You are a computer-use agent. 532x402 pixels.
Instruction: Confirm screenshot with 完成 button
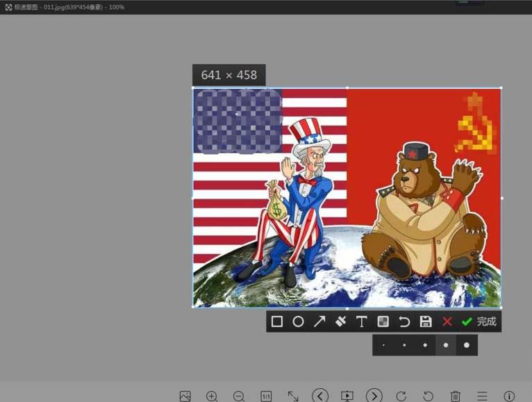click(479, 321)
